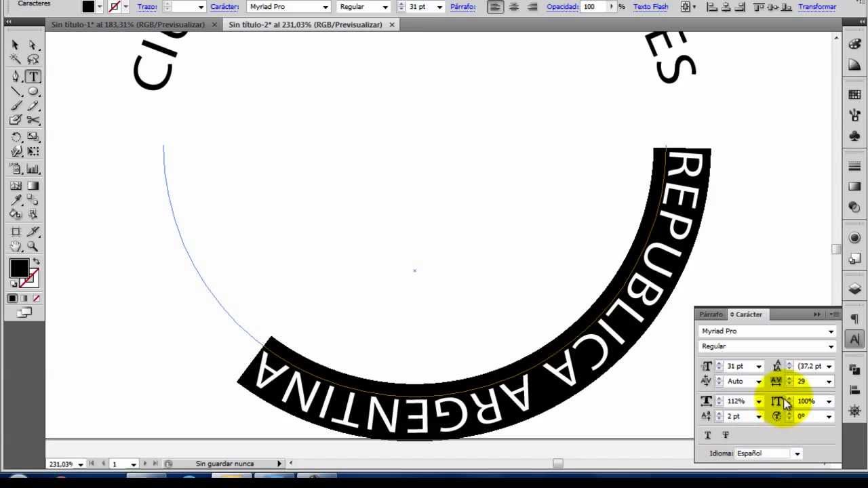Select the Paintbrush tool

pos(16,106)
